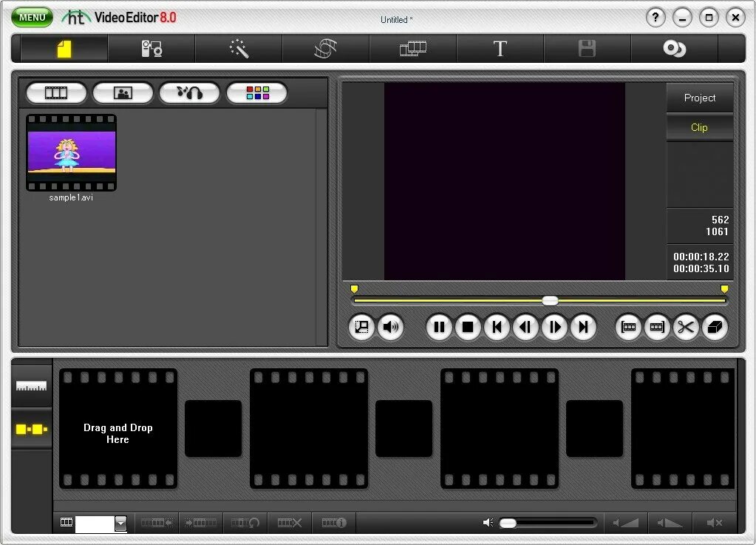Pause the preview playback
Image resolution: width=756 pixels, height=545 pixels.
point(439,327)
